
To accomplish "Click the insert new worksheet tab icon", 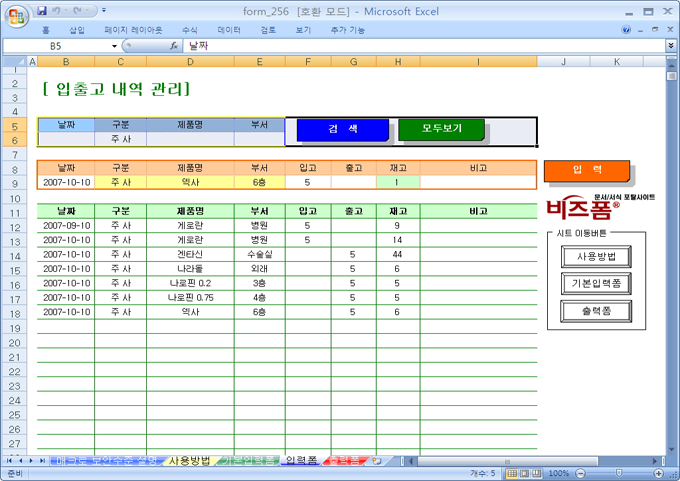I will point(376,460).
